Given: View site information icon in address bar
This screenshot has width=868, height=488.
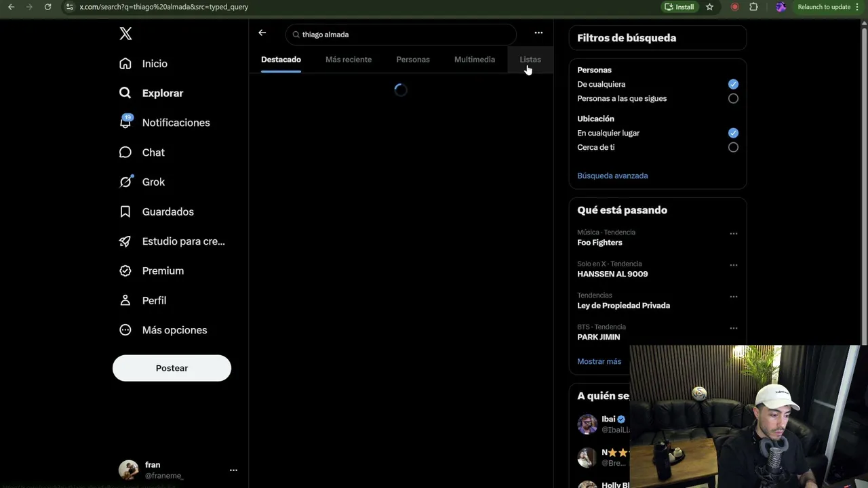Looking at the screenshot, I should click(69, 7).
